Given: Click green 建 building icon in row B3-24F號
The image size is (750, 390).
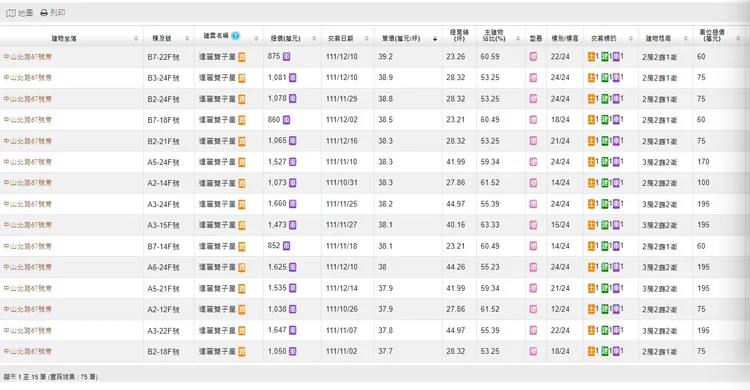Looking at the screenshot, I should tap(605, 78).
